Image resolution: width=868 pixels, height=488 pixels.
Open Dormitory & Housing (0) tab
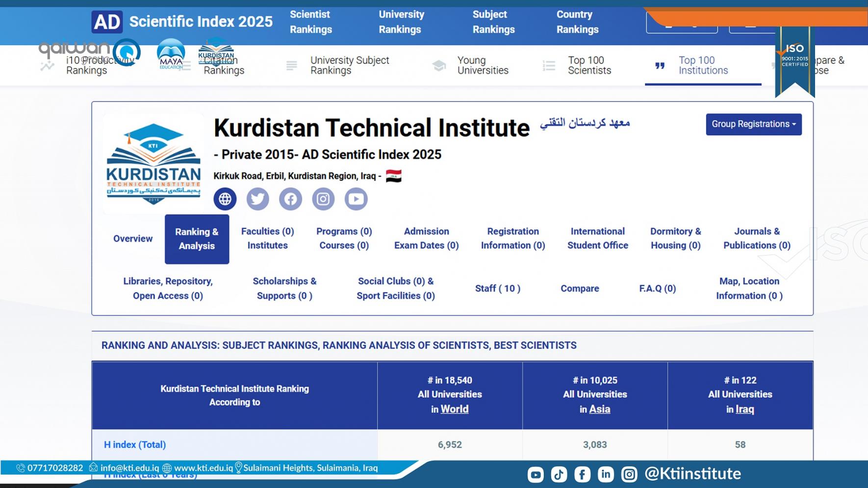[676, 238]
